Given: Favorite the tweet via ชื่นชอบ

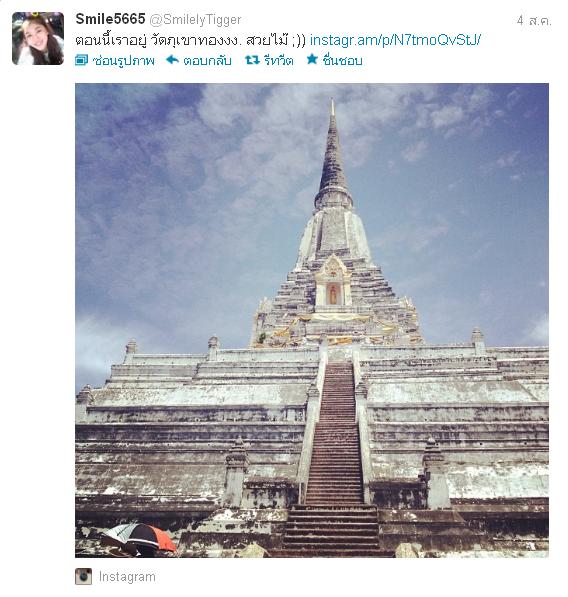Looking at the screenshot, I should (x=342, y=60).
